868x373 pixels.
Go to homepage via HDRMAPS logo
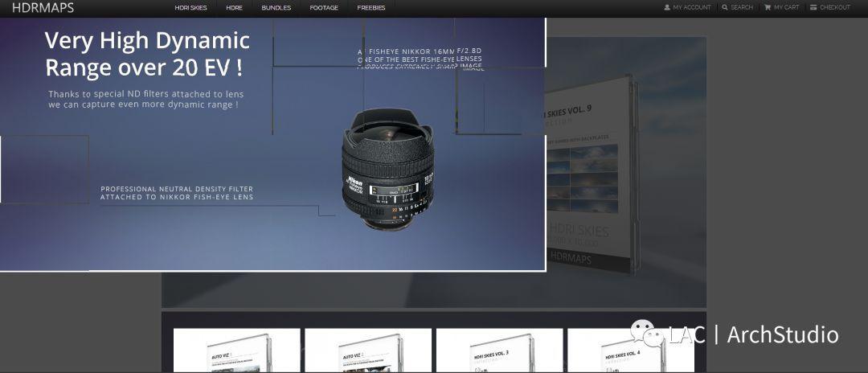pos(43,8)
